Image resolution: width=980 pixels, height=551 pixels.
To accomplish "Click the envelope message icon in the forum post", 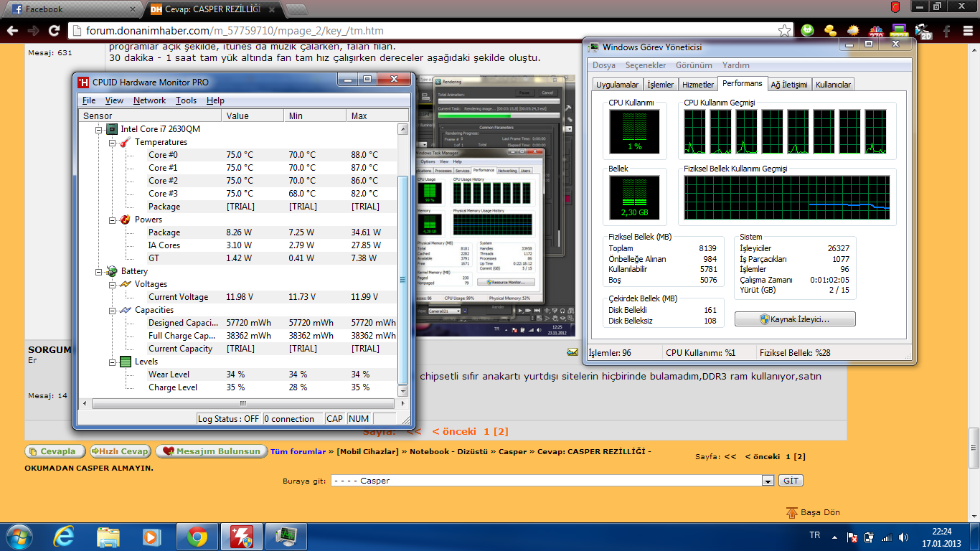I will pos(573,352).
